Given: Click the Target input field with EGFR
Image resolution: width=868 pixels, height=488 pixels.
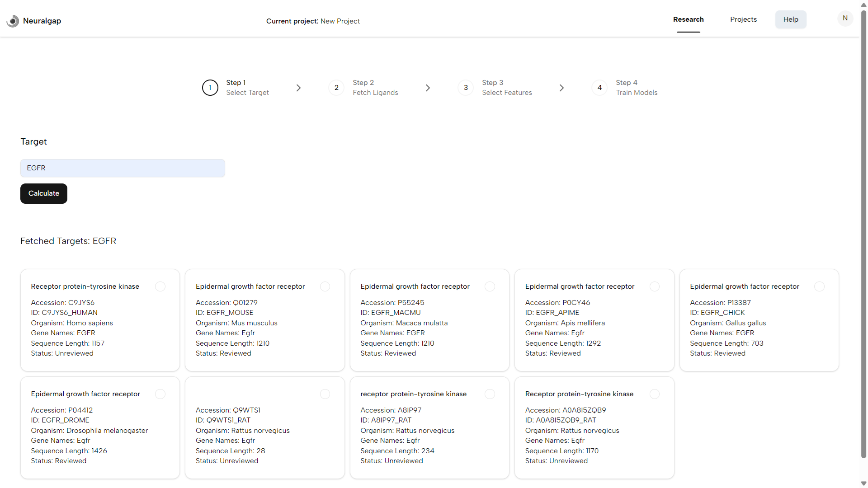Looking at the screenshot, I should 123,168.
